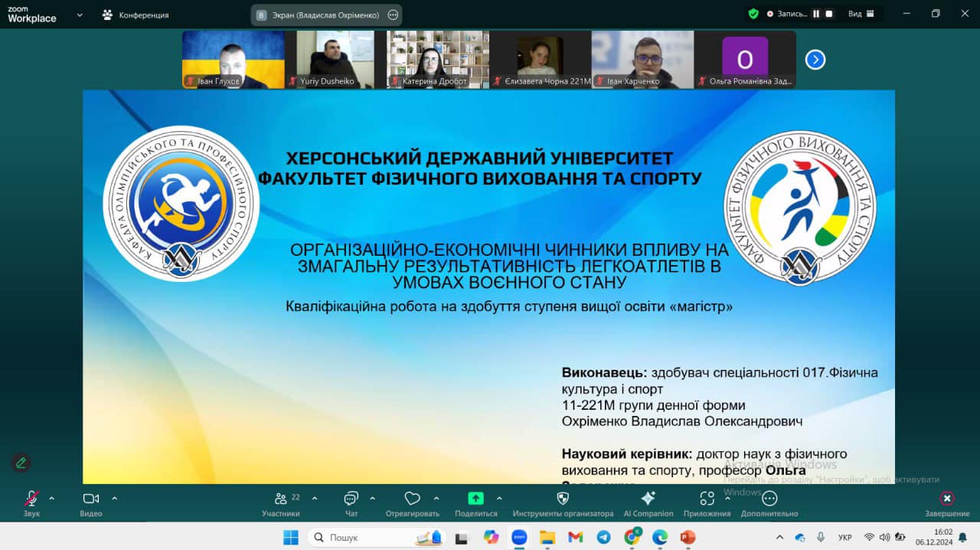Select Катерина Дробот video thumbnail

click(x=438, y=60)
